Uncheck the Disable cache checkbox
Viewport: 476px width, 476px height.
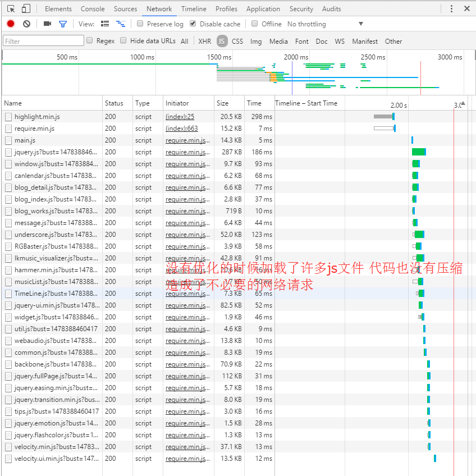[193, 24]
